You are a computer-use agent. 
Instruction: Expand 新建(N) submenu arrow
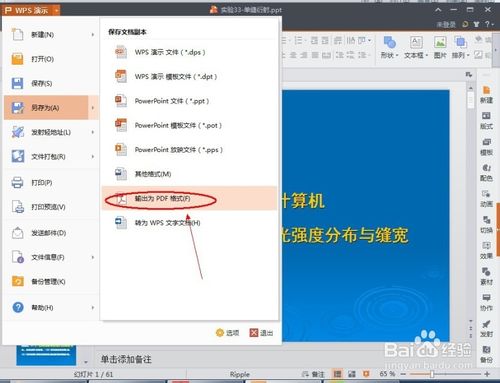[x=93, y=35]
